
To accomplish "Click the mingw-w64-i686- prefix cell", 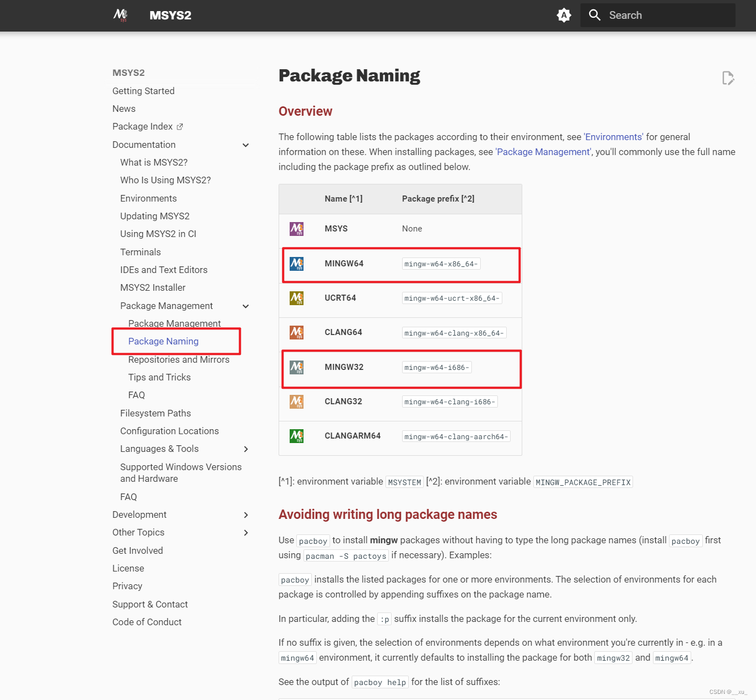I will 437,368.
